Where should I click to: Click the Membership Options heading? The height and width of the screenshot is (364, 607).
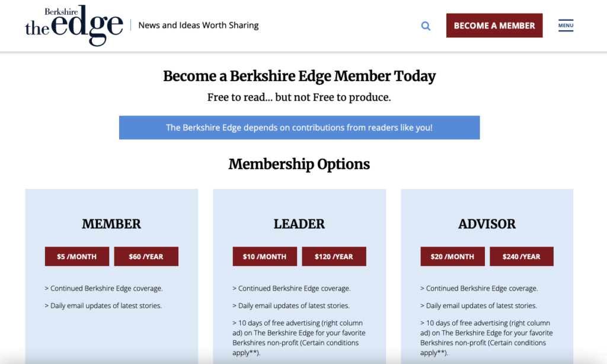click(299, 164)
